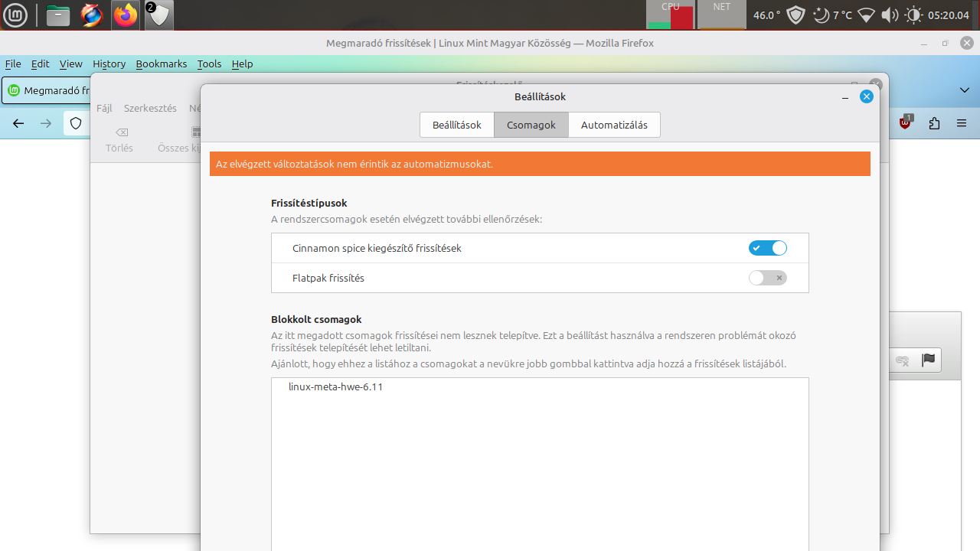Open the Firefox extensions puzzle icon
Screen dimensions: 980x551
(x=934, y=123)
